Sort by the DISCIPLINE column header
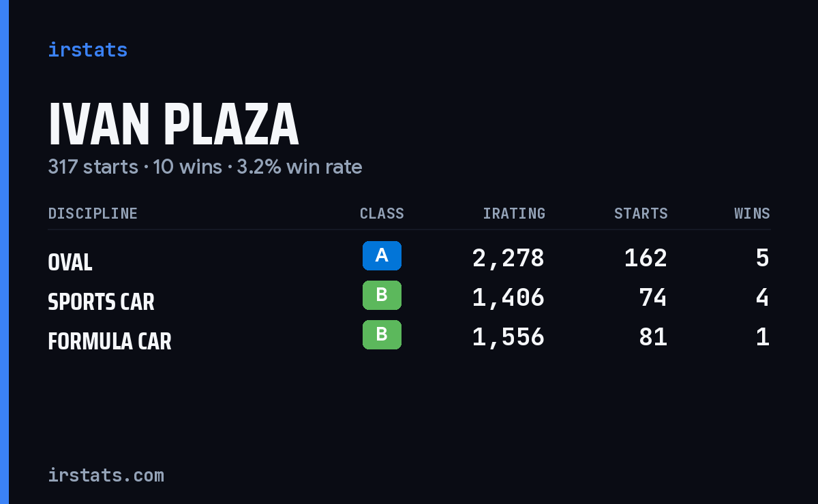Viewport: 818px width, 504px height. pyautogui.click(x=93, y=213)
